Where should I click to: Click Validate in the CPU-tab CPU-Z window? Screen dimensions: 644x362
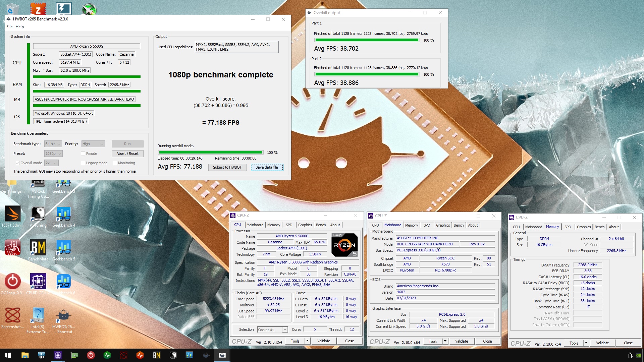[324, 341]
